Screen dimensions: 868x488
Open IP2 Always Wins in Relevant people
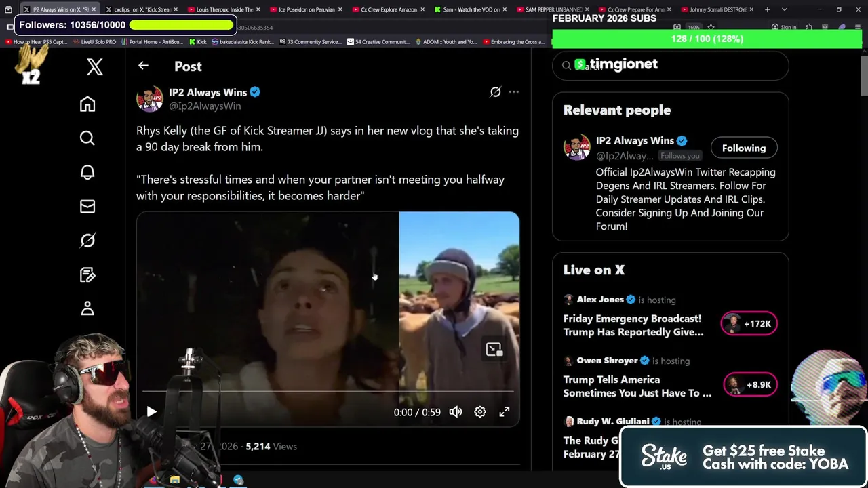click(635, 141)
